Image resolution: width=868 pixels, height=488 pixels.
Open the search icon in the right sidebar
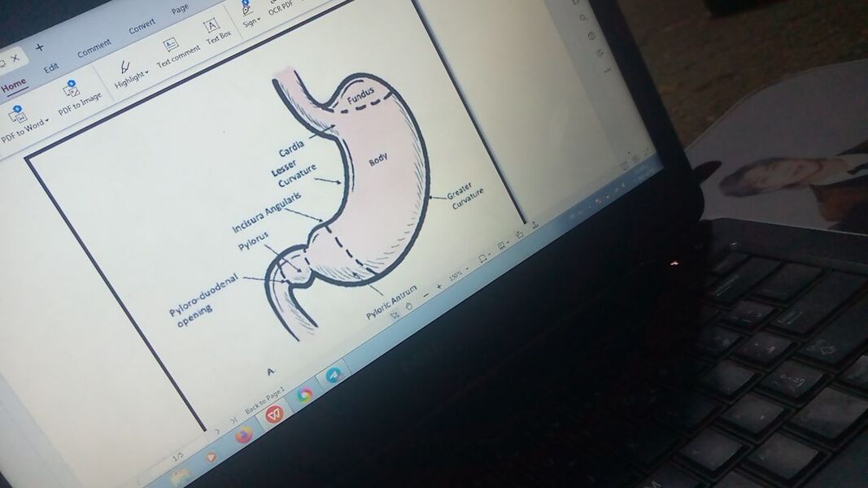tap(582, 18)
